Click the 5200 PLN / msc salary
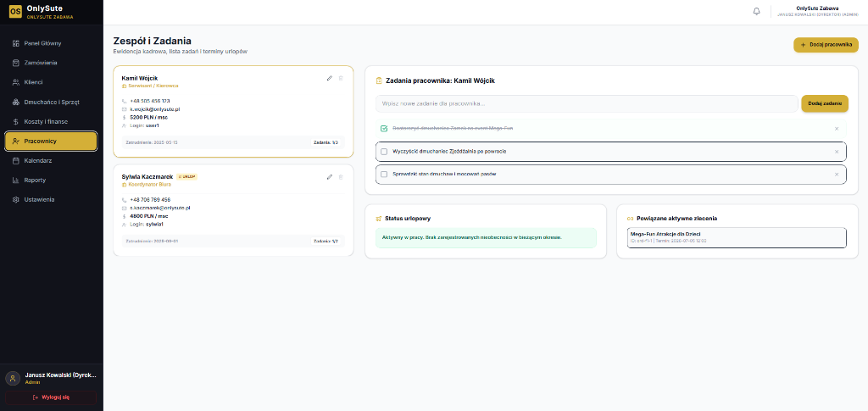The height and width of the screenshot is (411, 868). click(x=149, y=117)
